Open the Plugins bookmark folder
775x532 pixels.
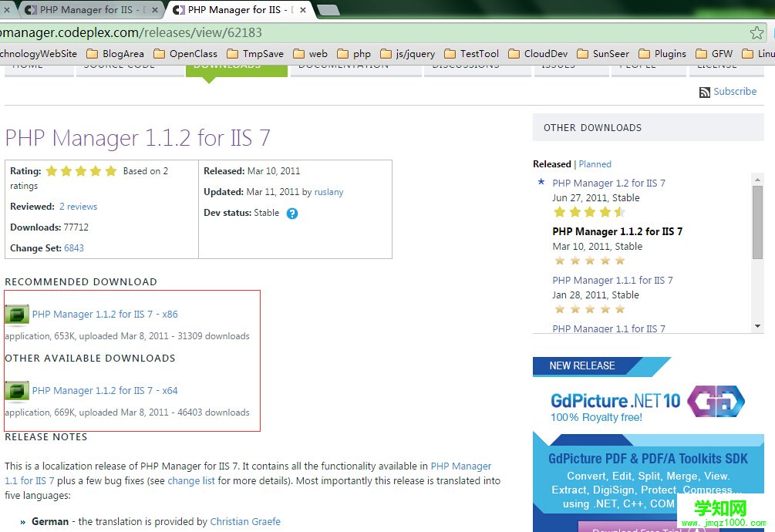[x=662, y=54]
